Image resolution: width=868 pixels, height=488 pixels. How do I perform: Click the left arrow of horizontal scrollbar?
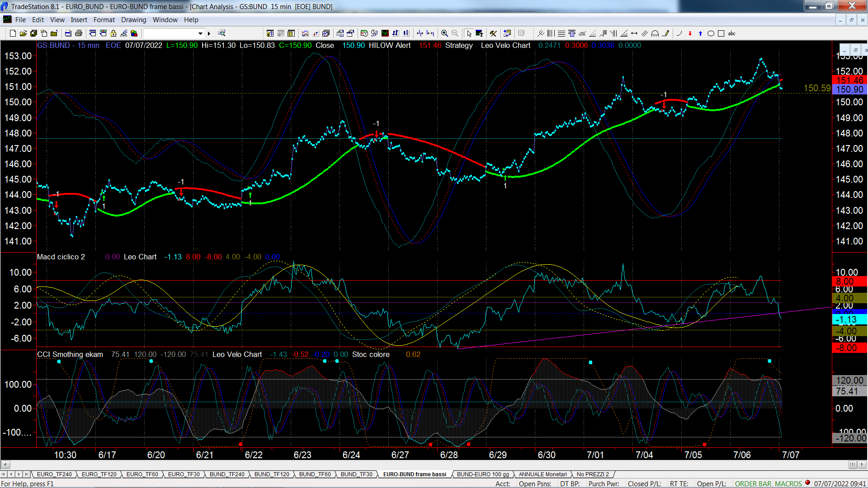[5, 465]
